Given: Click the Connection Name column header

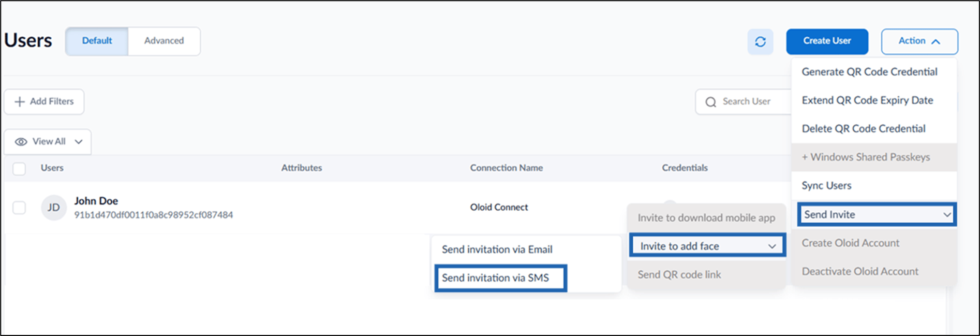Looking at the screenshot, I should point(507,168).
